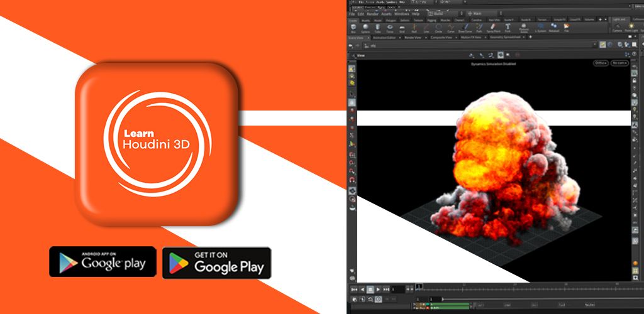644x314 pixels.
Task: Play the animation backward
Action: tap(362, 290)
